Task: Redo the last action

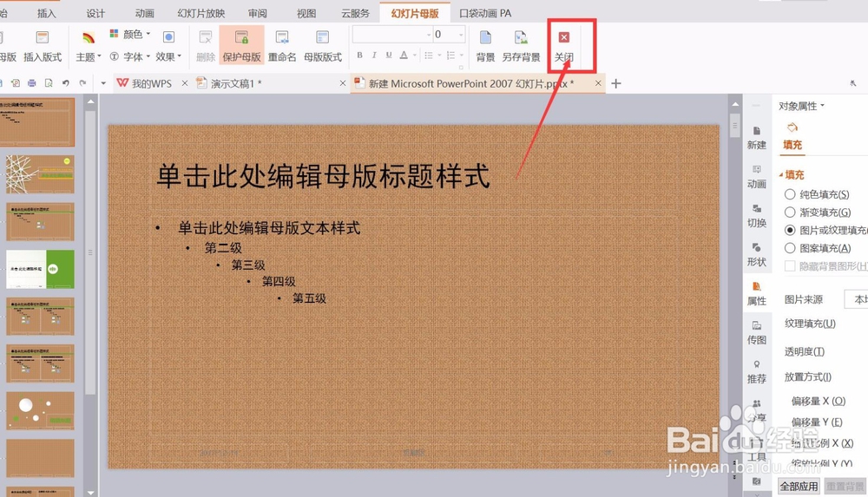Action: point(82,83)
